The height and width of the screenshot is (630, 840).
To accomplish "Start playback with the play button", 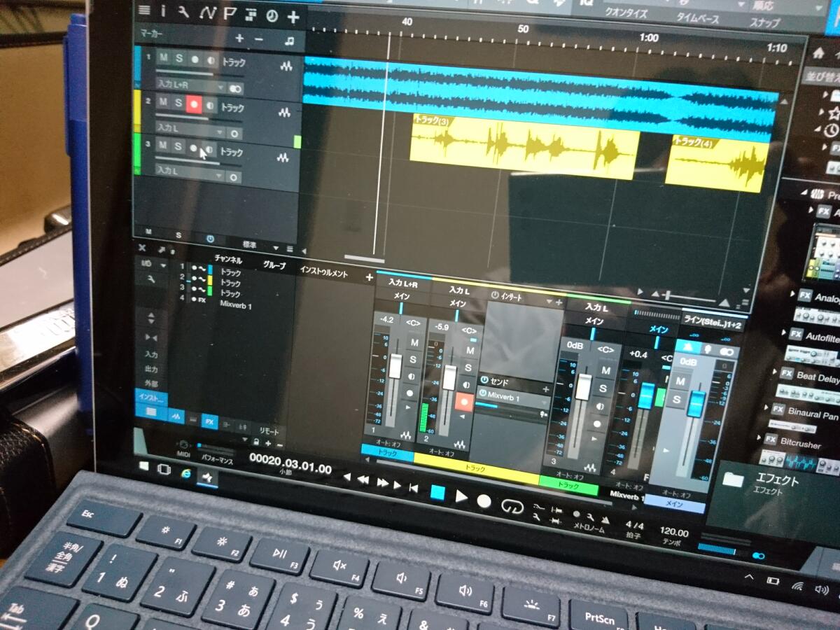I will [x=461, y=496].
